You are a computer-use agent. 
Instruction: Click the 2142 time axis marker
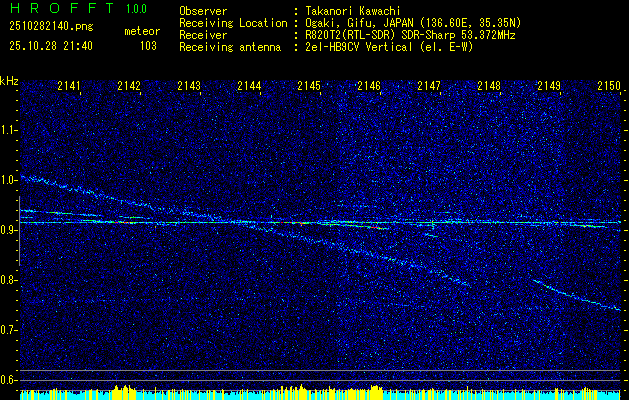coord(129,85)
